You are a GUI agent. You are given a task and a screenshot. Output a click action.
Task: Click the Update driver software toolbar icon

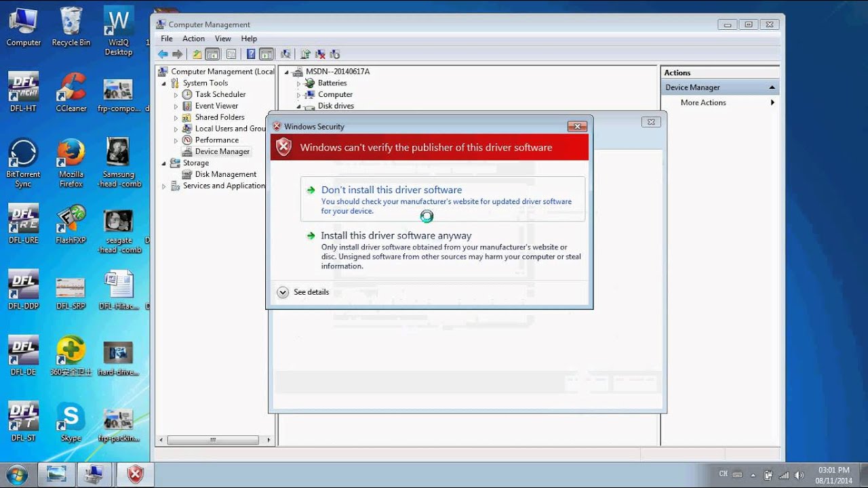coord(305,54)
